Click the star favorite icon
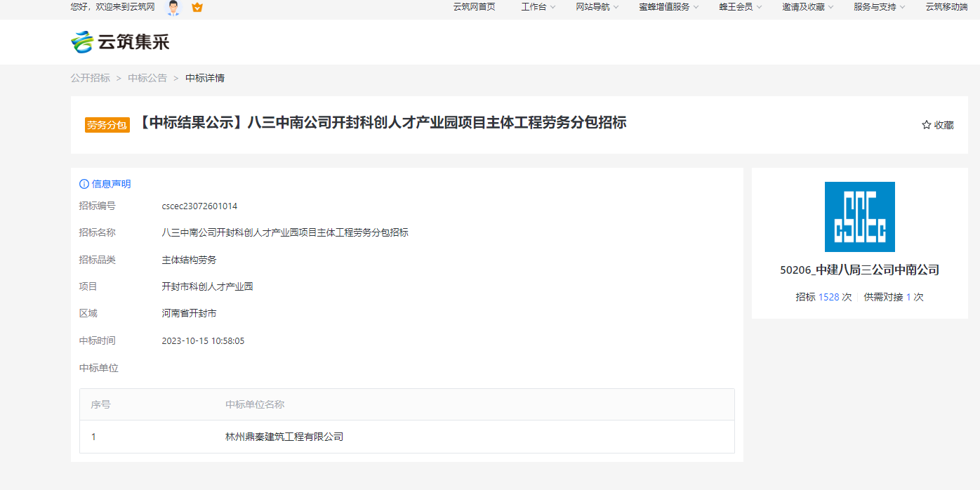The image size is (980, 490). pos(926,125)
